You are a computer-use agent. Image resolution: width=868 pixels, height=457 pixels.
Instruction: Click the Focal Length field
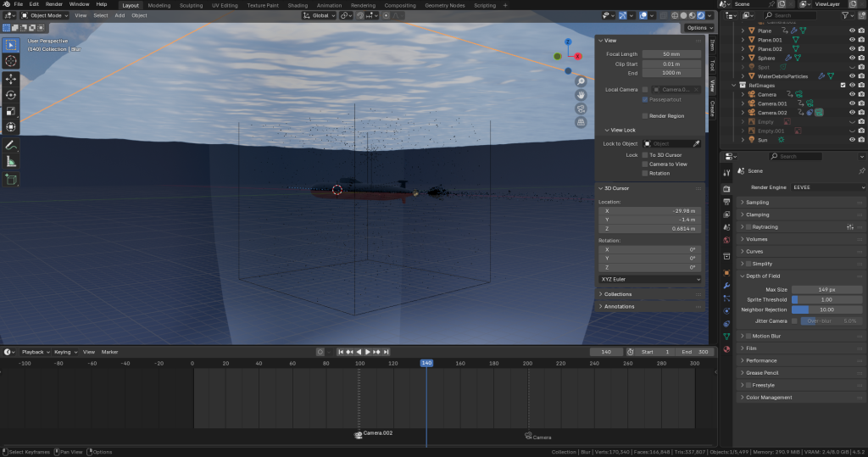point(670,54)
